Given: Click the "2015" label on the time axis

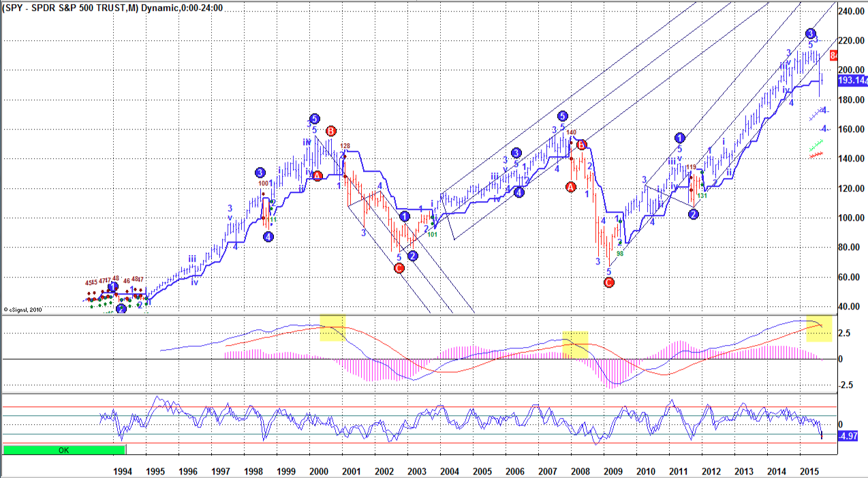Looking at the screenshot, I should (810, 470).
